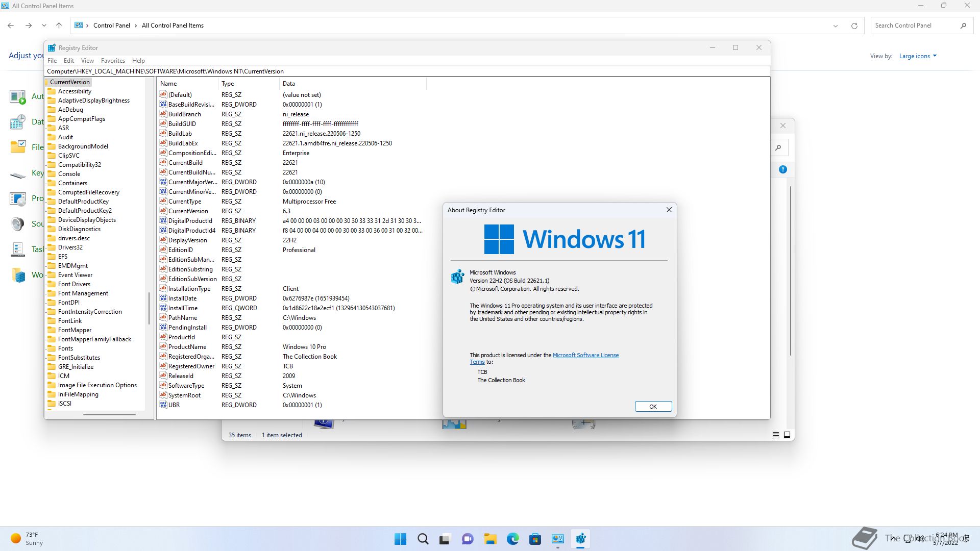Viewport: 980px width, 551px height.
Task: Open Microsoft Software License Terms link
Action: 585,355
